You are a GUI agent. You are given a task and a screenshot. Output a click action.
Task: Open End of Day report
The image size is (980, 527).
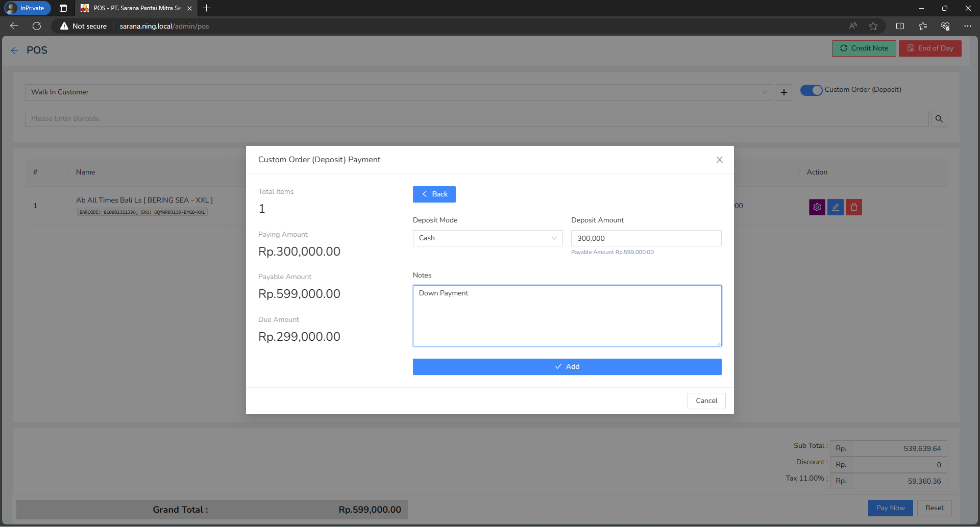point(930,48)
